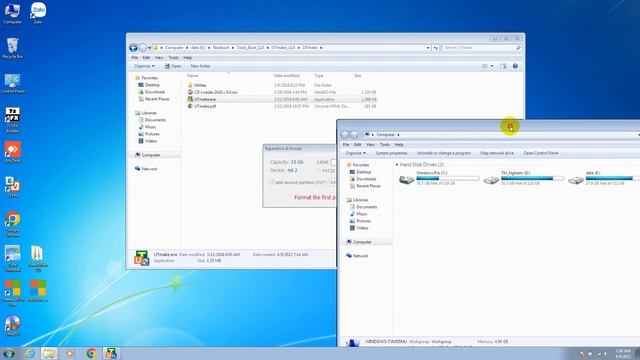Go back in the UTmake folder window
Image resolution: width=640 pixels, height=360 pixels.
pos(133,48)
